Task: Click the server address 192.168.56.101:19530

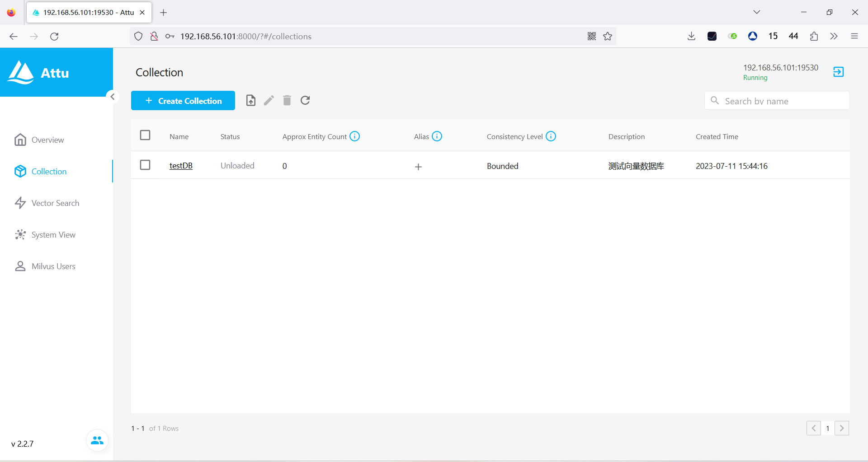Action: (781, 67)
